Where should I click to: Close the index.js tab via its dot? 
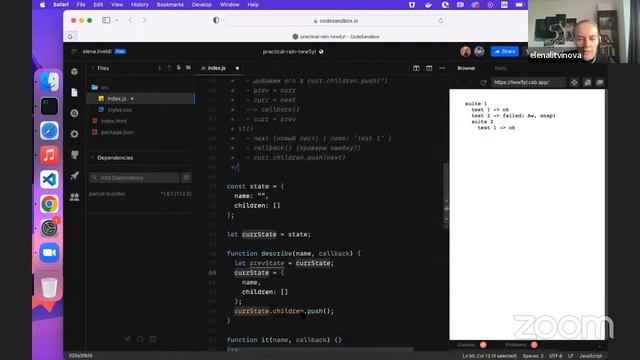coord(237,68)
